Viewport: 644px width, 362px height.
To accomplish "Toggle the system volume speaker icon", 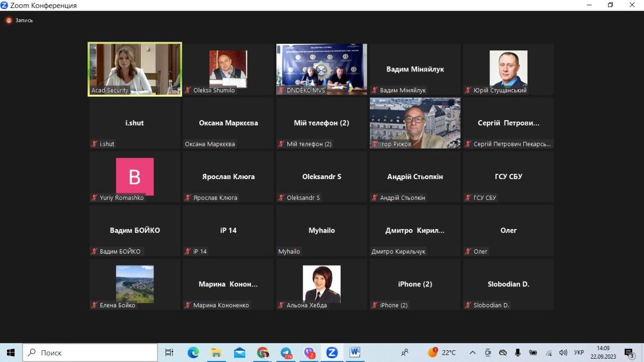I will [563, 352].
